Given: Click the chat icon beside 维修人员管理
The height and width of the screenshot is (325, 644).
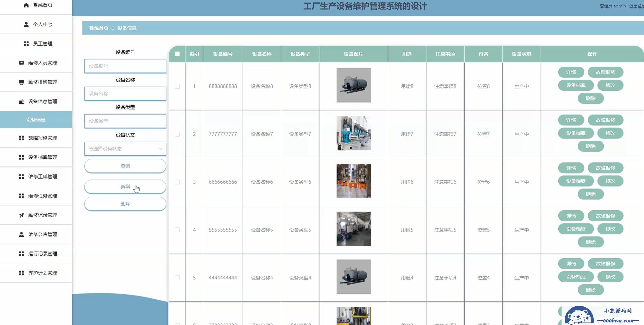Looking at the screenshot, I should tap(21, 63).
